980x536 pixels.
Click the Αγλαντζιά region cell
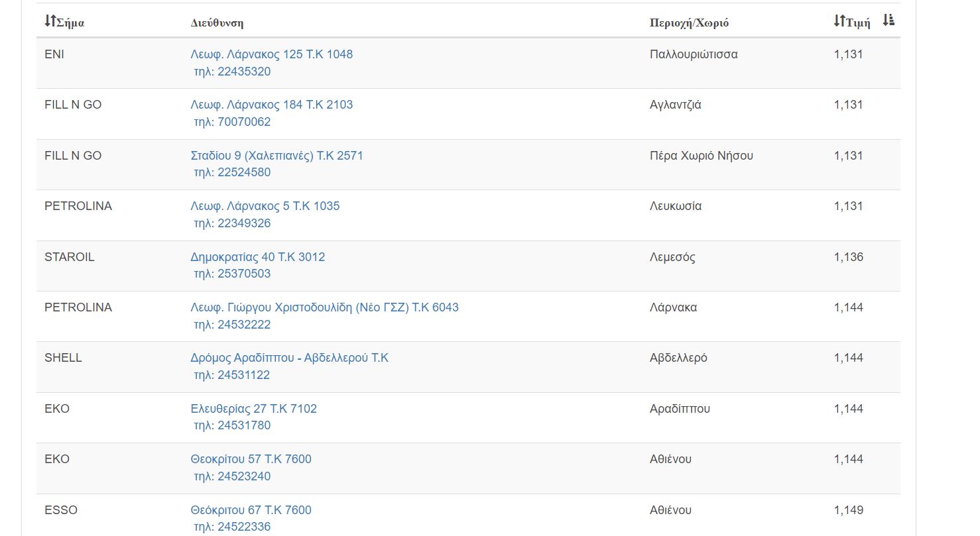tap(676, 105)
